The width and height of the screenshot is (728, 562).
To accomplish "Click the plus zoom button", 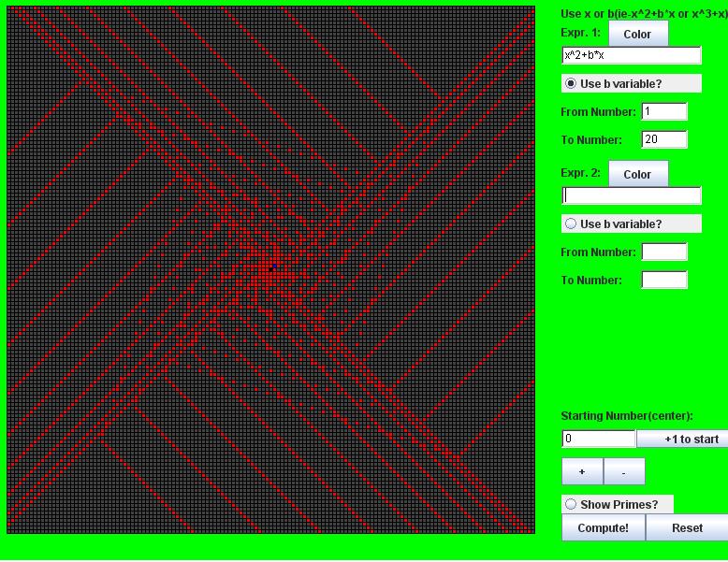I will tap(582, 471).
